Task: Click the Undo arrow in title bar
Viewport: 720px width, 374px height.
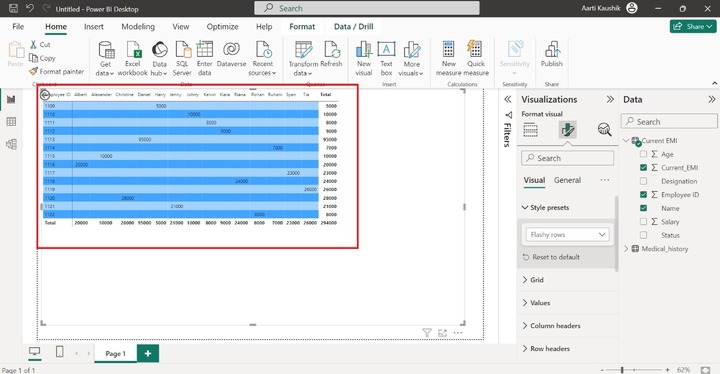Action: [x=30, y=8]
